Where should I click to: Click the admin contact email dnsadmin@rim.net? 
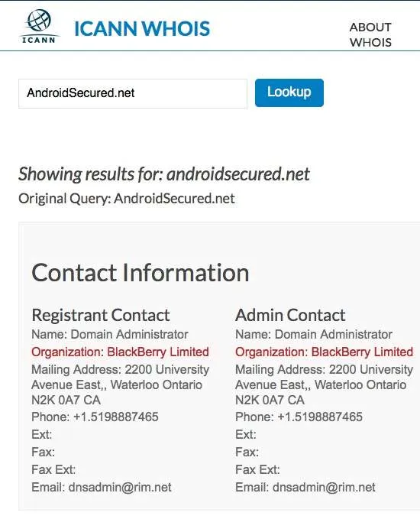[324, 487]
